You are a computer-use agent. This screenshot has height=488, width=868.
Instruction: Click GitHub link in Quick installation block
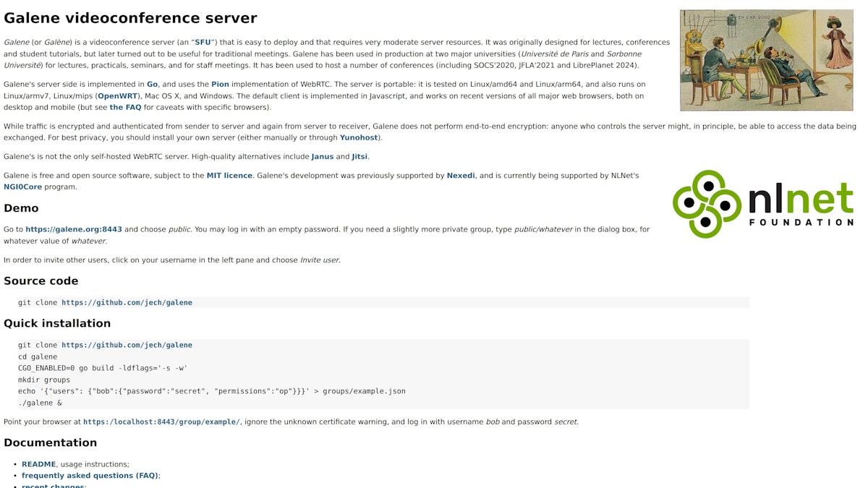(x=127, y=346)
